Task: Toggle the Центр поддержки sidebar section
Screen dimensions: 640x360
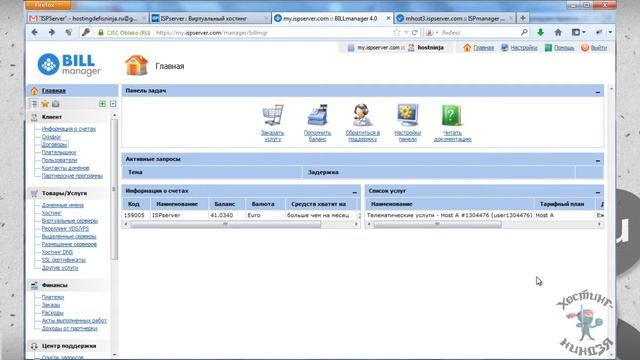Action: 69,346
